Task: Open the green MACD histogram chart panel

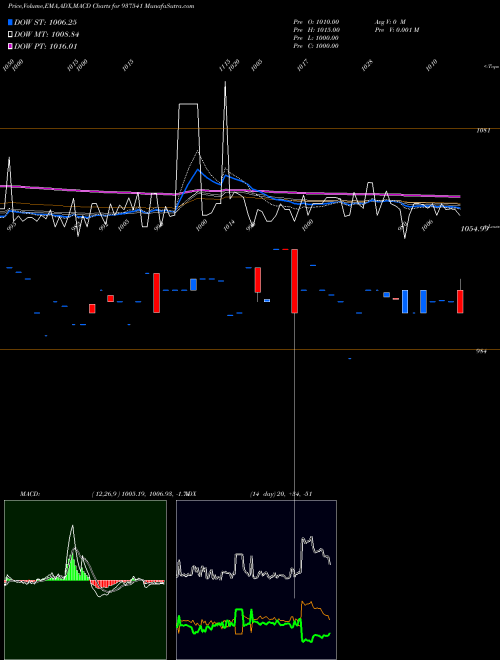Action: click(x=85, y=580)
